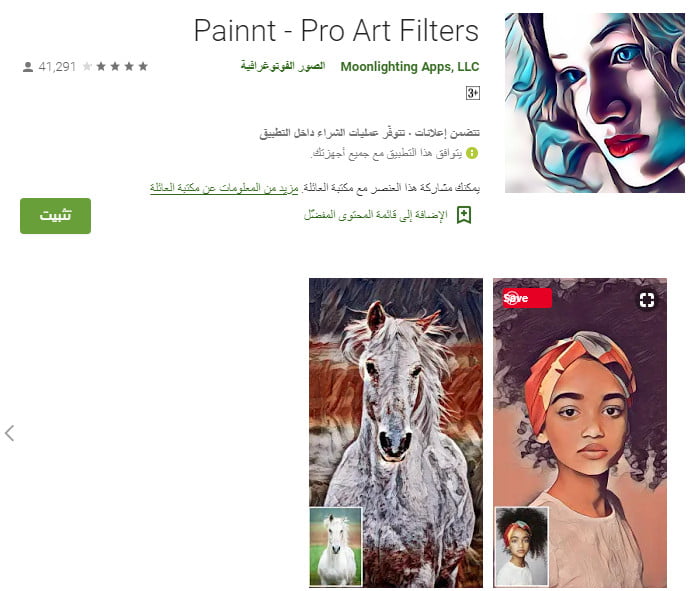
Task: Open the woman with headwrap screenshot
Action: click(580, 433)
